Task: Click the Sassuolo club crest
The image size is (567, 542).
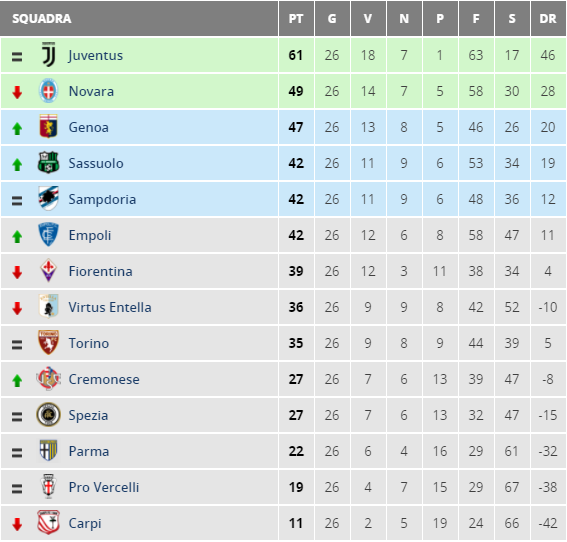Action: pyautogui.click(x=48, y=162)
